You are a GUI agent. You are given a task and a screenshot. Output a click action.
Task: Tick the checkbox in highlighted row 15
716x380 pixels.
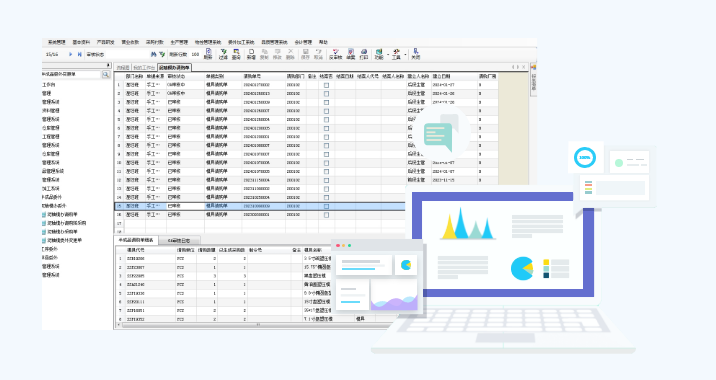326,206
